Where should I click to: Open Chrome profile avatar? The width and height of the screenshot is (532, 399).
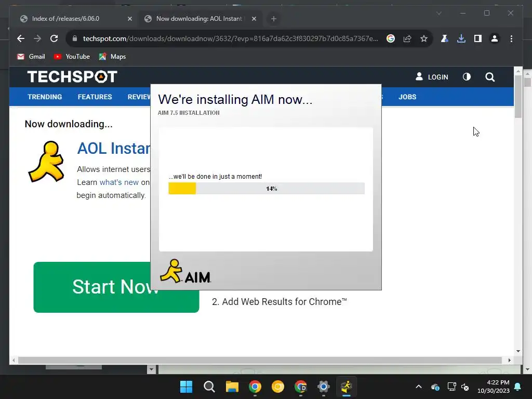click(495, 38)
